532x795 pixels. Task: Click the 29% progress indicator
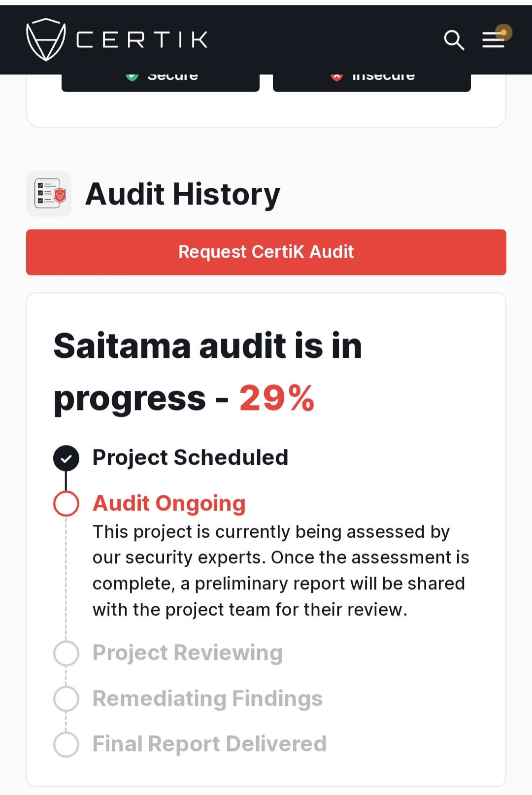277,398
